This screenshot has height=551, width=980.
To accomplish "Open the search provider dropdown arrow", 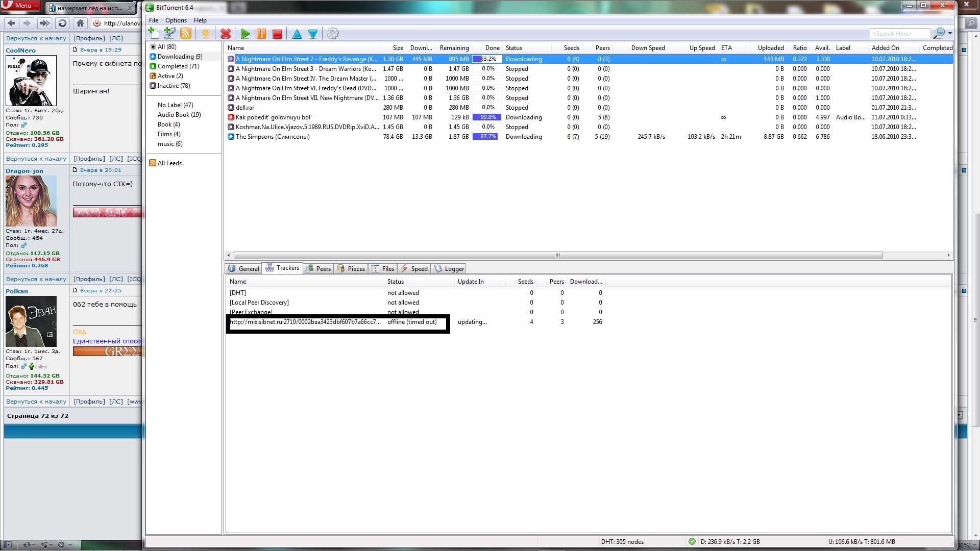I will pos(950,33).
